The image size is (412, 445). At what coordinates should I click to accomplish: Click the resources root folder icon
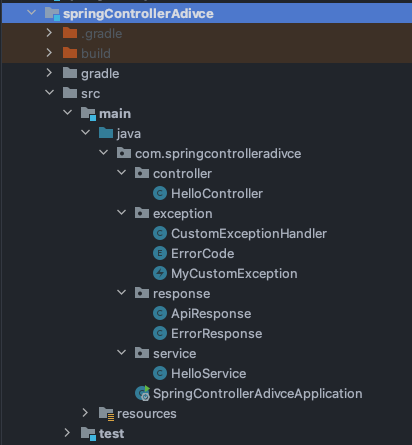point(106,414)
